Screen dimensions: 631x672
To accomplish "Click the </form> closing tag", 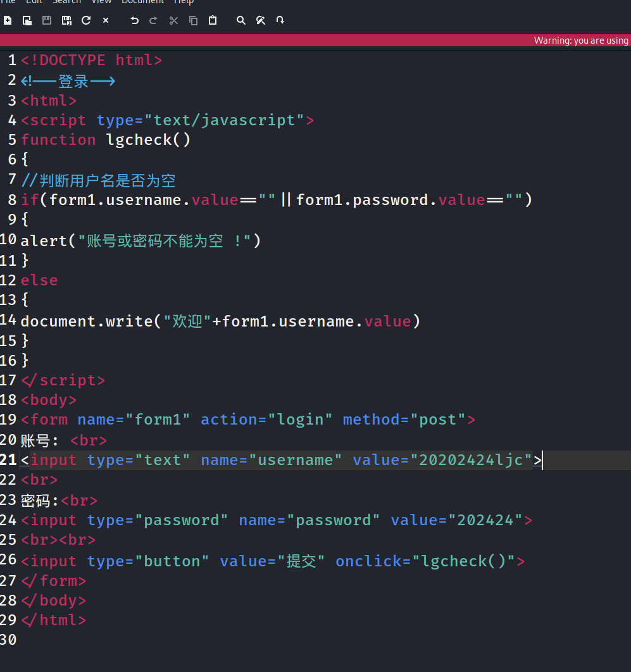I will click(54, 581).
